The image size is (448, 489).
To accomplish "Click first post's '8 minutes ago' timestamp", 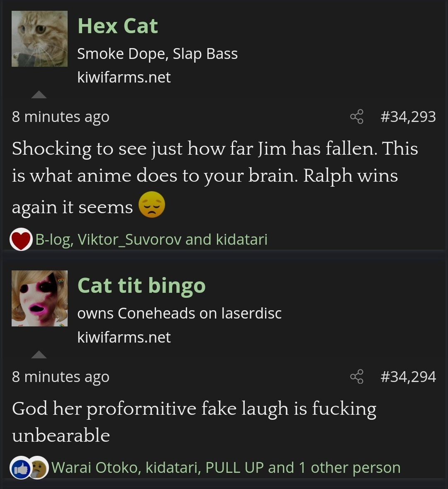I will [61, 117].
